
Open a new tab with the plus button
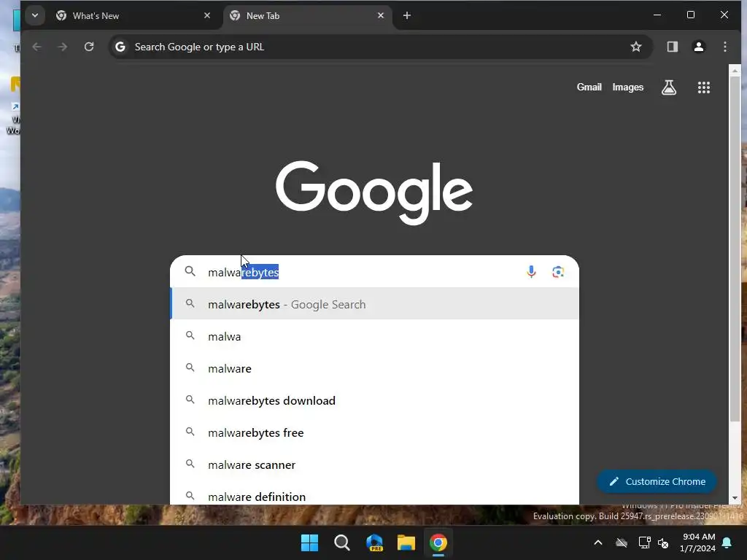pyautogui.click(x=407, y=16)
